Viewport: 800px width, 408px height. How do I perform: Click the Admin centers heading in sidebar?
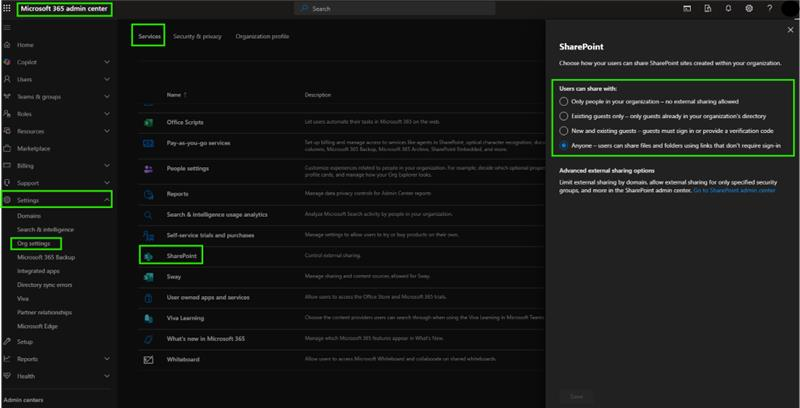coord(23,400)
